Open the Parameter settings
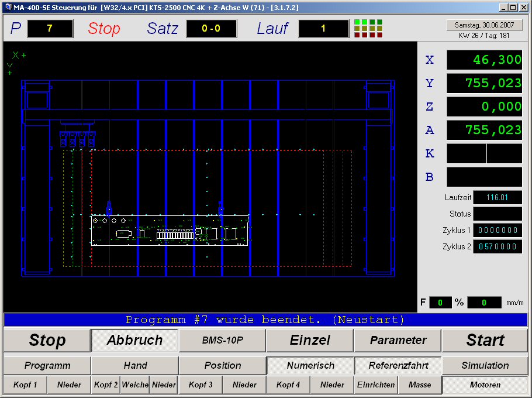 [x=398, y=340]
